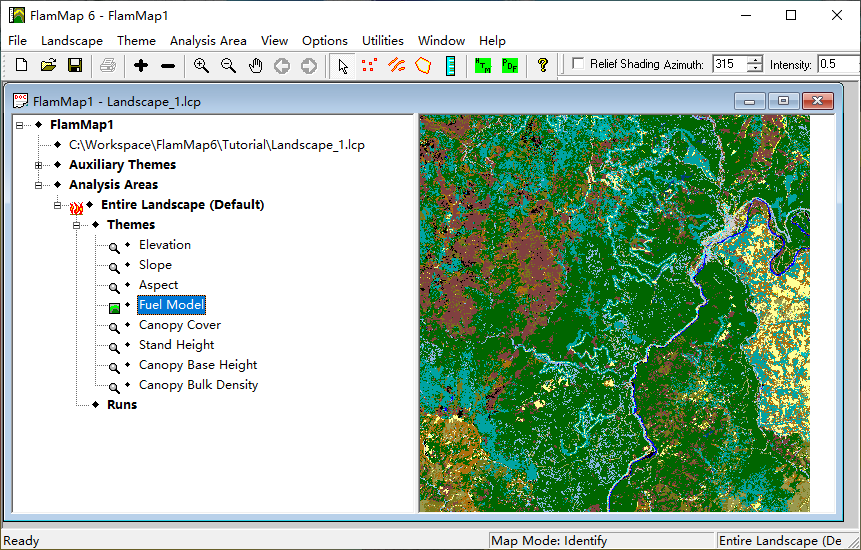Select the red points ignition tool
The width and height of the screenshot is (861, 550).
click(369, 65)
